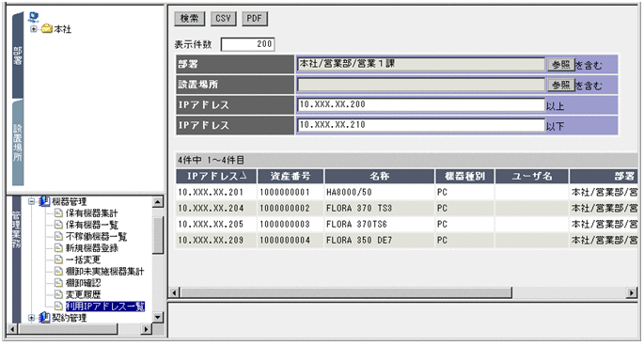
Task: Click IP address field containing 10.XXX.XX.200
Action: pyautogui.click(x=421, y=104)
